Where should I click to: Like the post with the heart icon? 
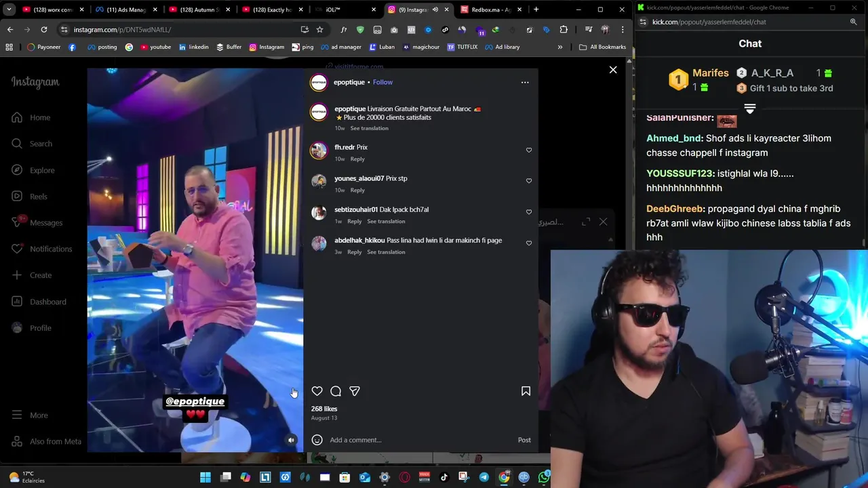(x=317, y=391)
